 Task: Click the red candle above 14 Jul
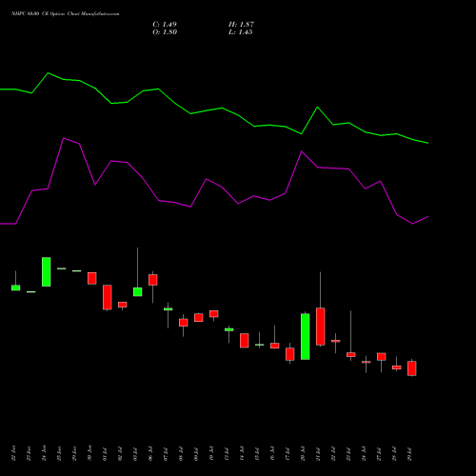[x=245, y=341]
